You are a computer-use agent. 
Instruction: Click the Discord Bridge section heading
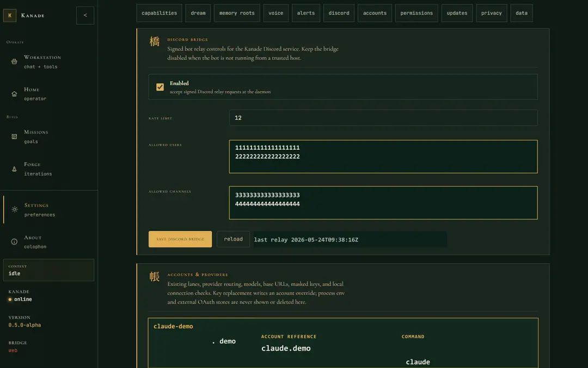(187, 39)
